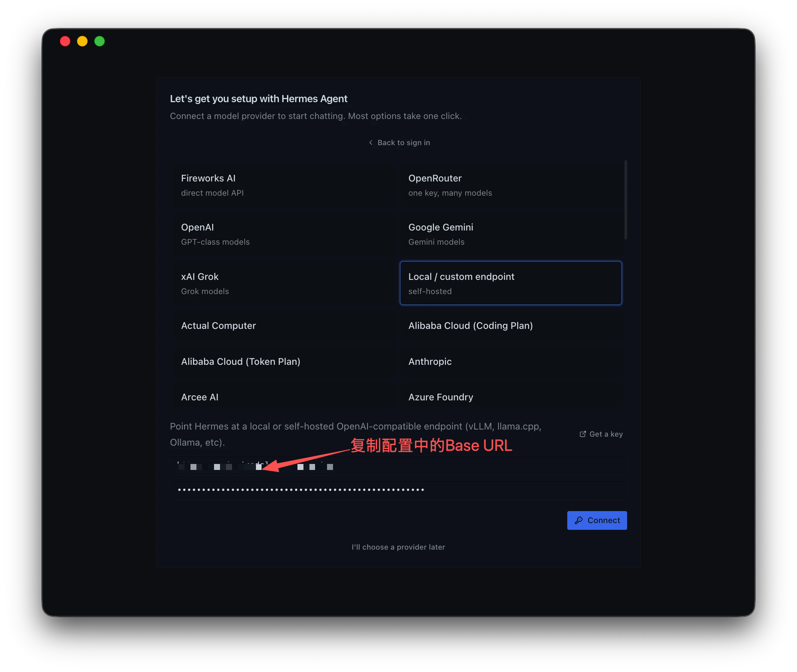
Task: Focus the Base URL input field
Action: 398,466
